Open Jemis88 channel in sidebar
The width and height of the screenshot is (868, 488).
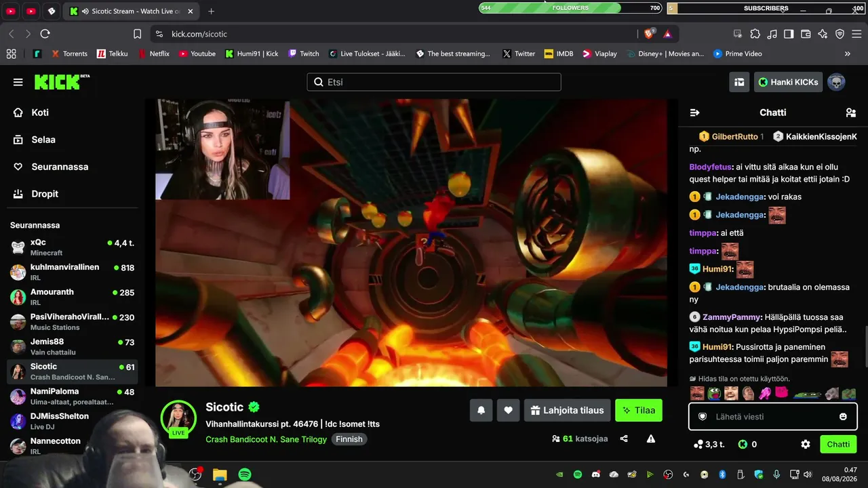pyautogui.click(x=73, y=346)
